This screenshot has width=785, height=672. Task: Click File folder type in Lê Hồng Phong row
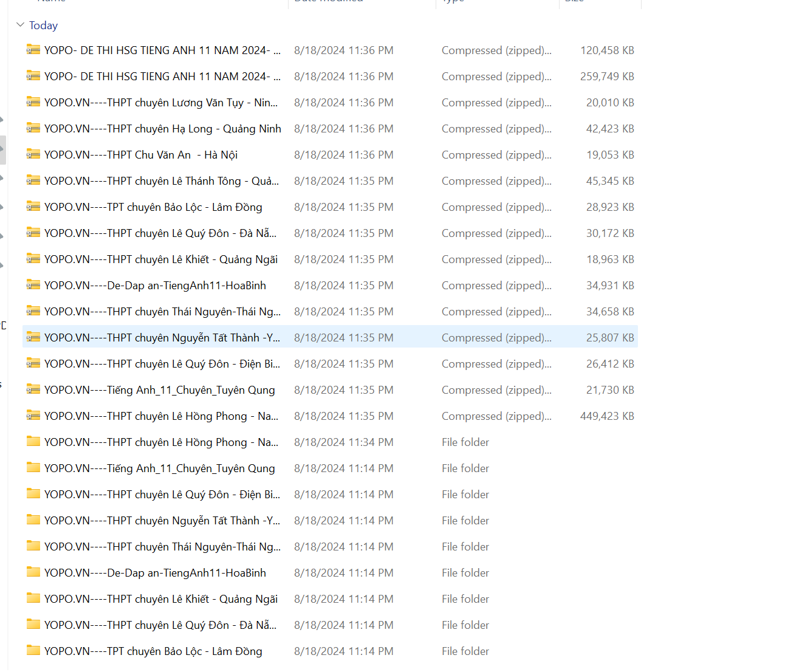point(465,442)
